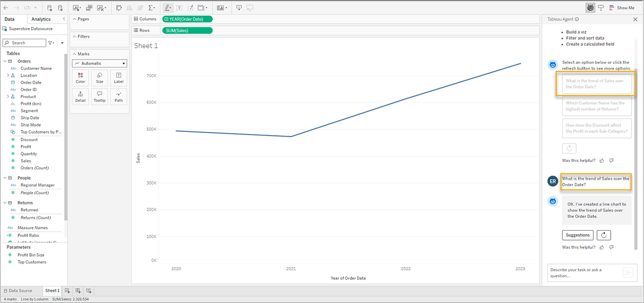Click the Presentation Mode icon
This screenshot has height=303, width=644.
[x=250, y=8]
